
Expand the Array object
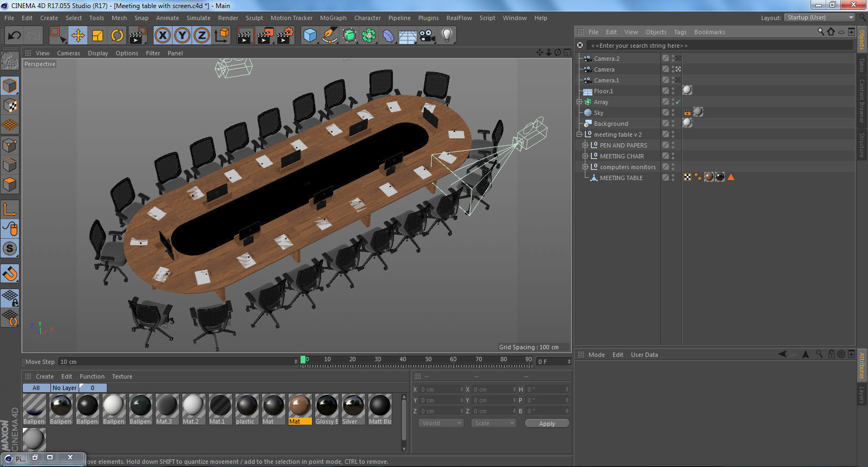click(x=579, y=102)
